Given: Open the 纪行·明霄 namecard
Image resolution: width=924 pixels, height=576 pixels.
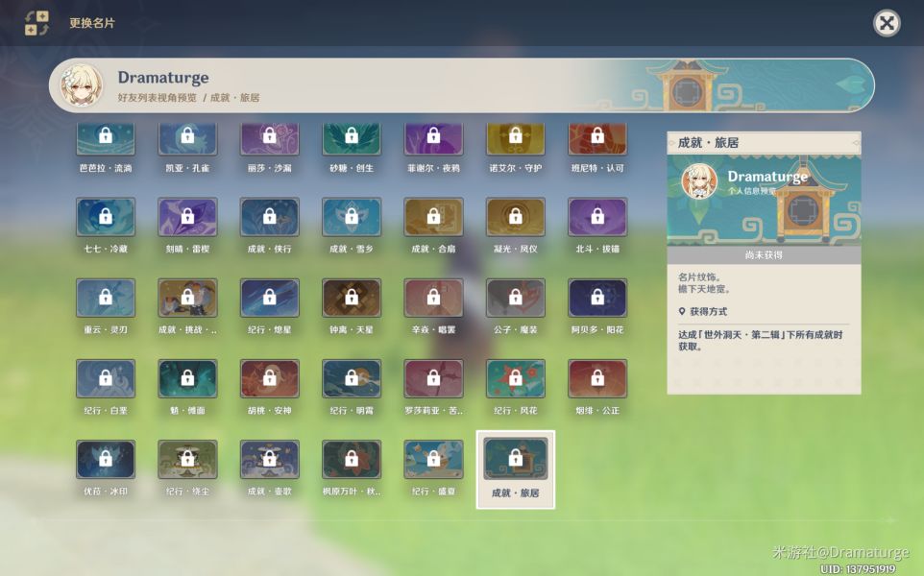Looking at the screenshot, I should click(x=352, y=378).
